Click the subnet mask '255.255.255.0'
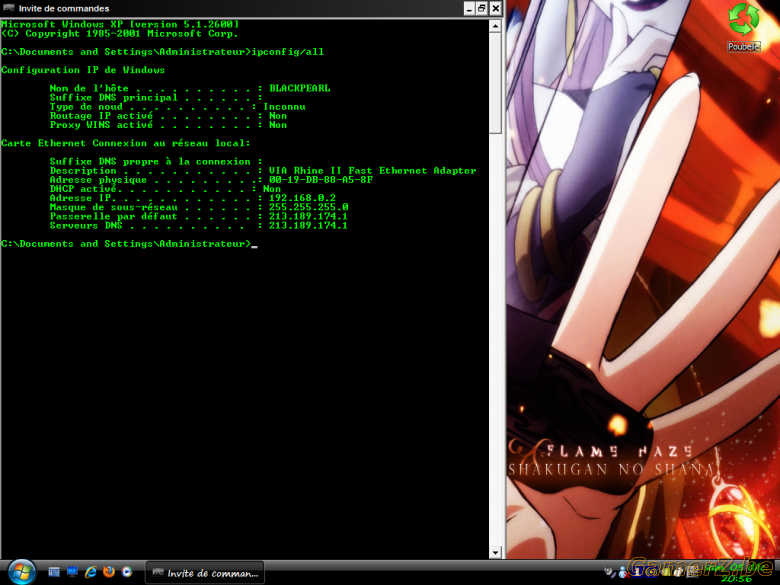The width and height of the screenshot is (780, 585). [308, 207]
